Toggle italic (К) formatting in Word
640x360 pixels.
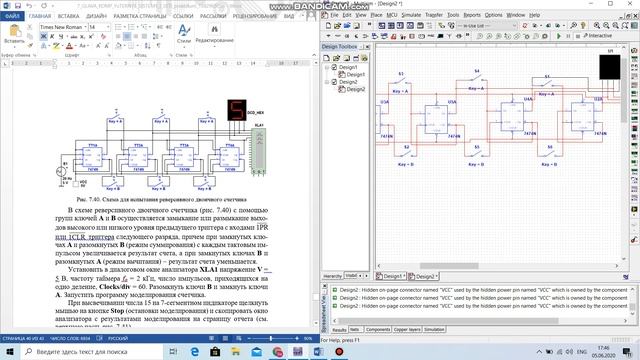point(52,36)
